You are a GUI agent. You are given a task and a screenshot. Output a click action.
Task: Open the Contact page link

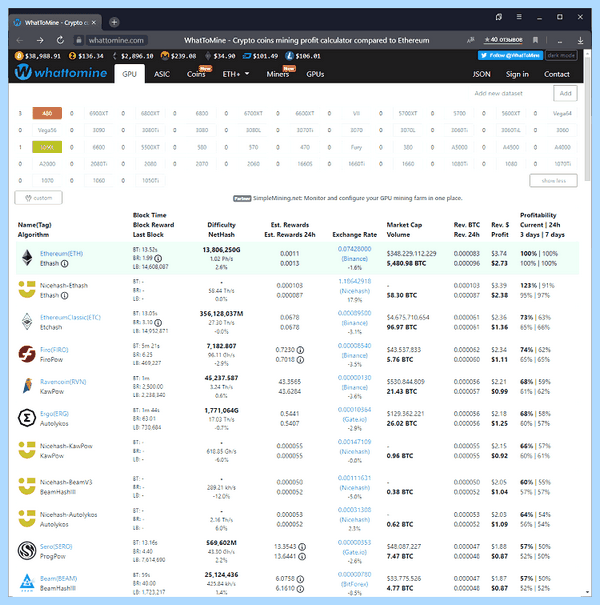[x=556, y=74]
